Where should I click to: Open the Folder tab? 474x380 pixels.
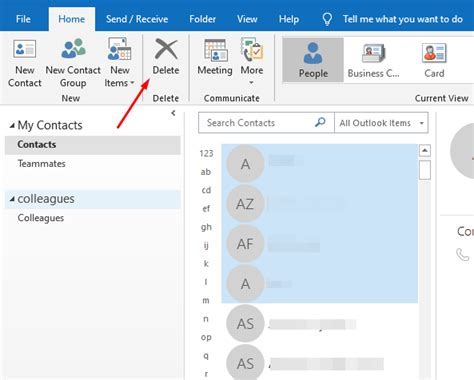tap(202, 19)
